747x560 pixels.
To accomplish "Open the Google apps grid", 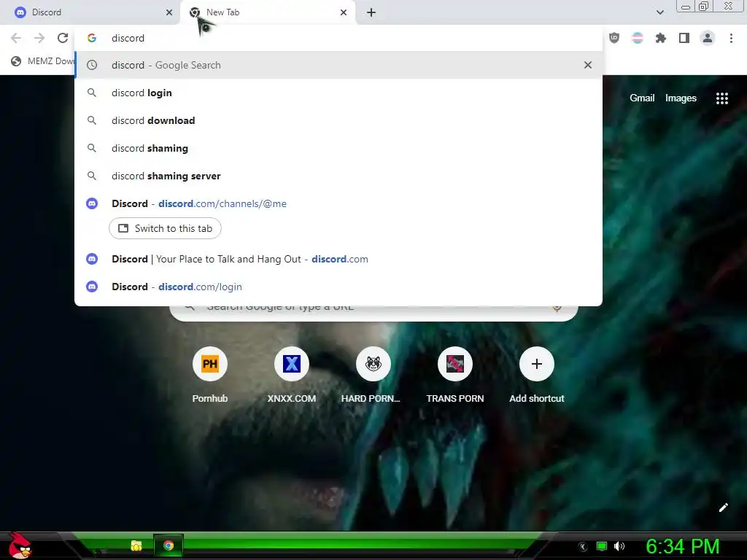I will [721, 98].
